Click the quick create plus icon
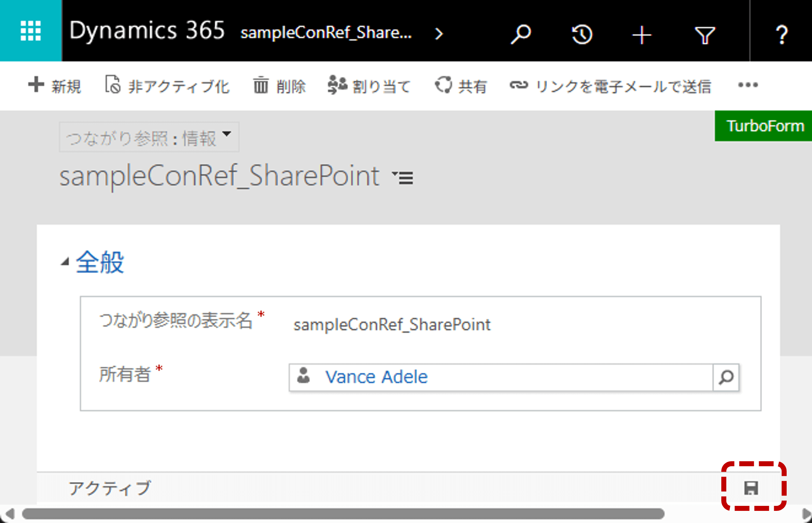The image size is (812, 523). [642, 35]
